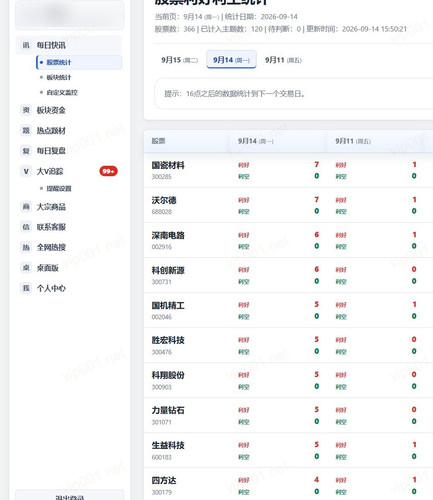Click stock code 300179
433x500 pixels.
click(x=162, y=492)
